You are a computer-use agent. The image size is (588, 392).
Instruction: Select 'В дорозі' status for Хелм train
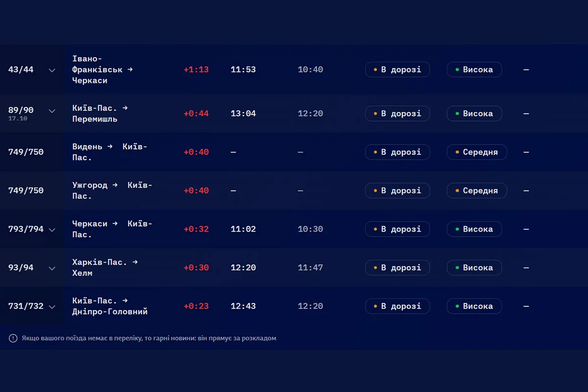[397, 268]
